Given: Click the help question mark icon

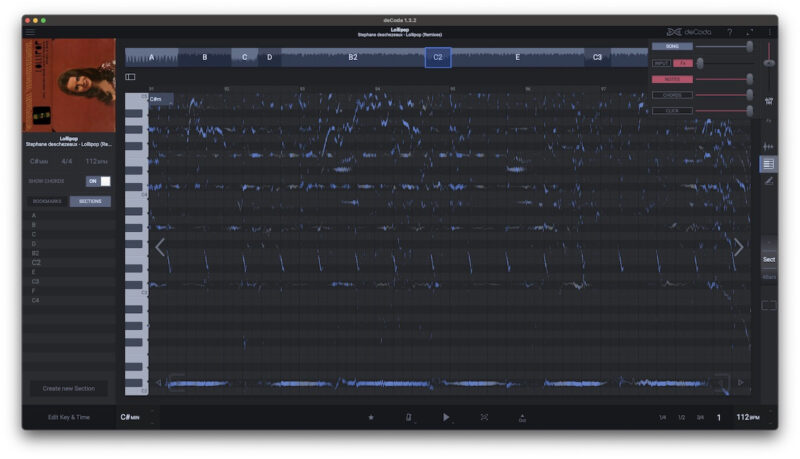Looking at the screenshot, I should 729,32.
